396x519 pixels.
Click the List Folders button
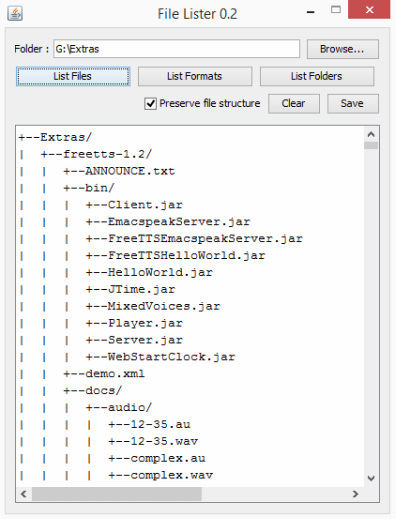click(x=317, y=76)
